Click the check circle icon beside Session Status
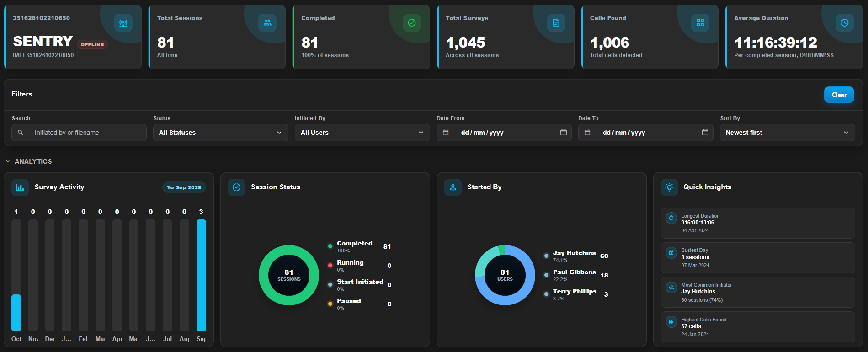 point(237,187)
